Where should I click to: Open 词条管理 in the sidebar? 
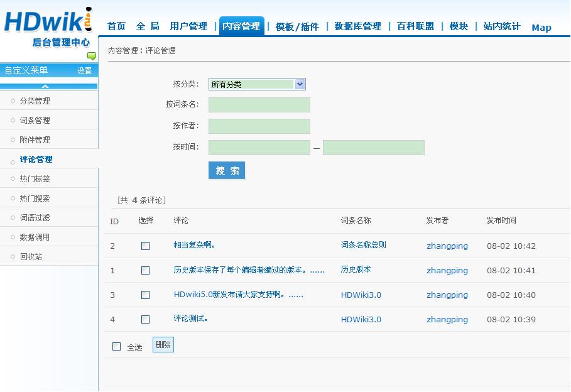[x=35, y=120]
